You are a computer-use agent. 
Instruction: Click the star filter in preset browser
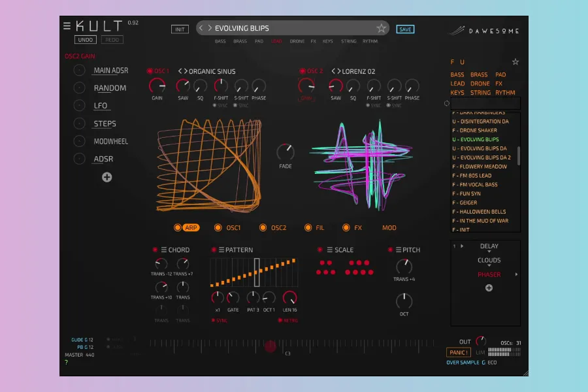click(x=515, y=62)
